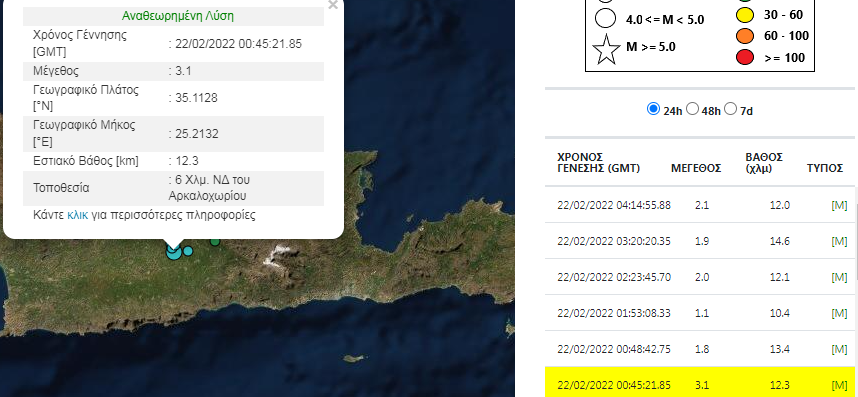This screenshot has width=858, height=397.
Task: Select the 48h time range
Action: pyautogui.click(x=692, y=109)
